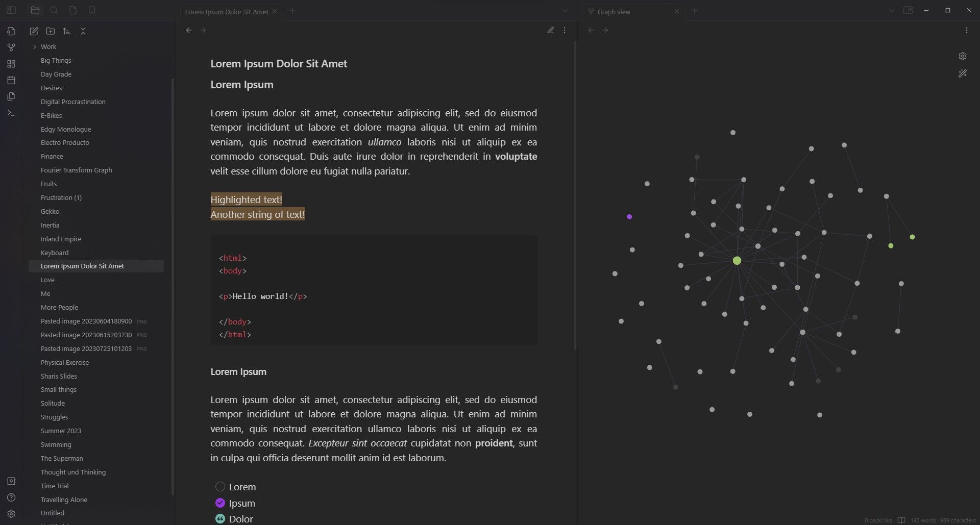The height and width of the screenshot is (525, 980).
Task: Collapse all folders in the explorer
Action: tap(83, 31)
